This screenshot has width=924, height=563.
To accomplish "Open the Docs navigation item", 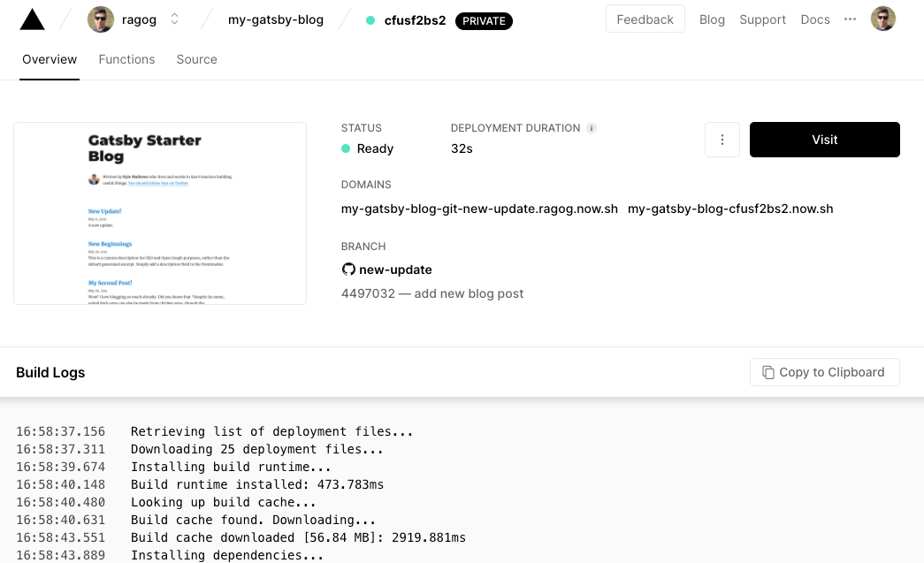I will point(815,19).
